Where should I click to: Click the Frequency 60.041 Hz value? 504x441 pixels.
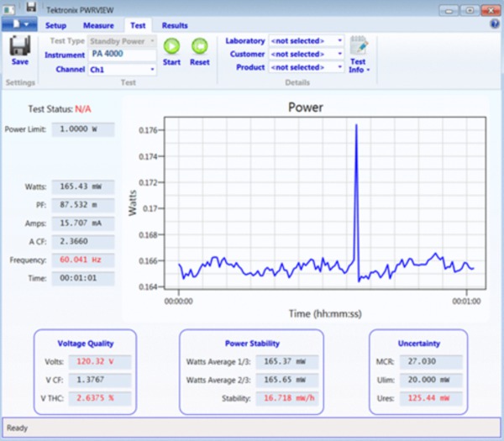(x=83, y=260)
